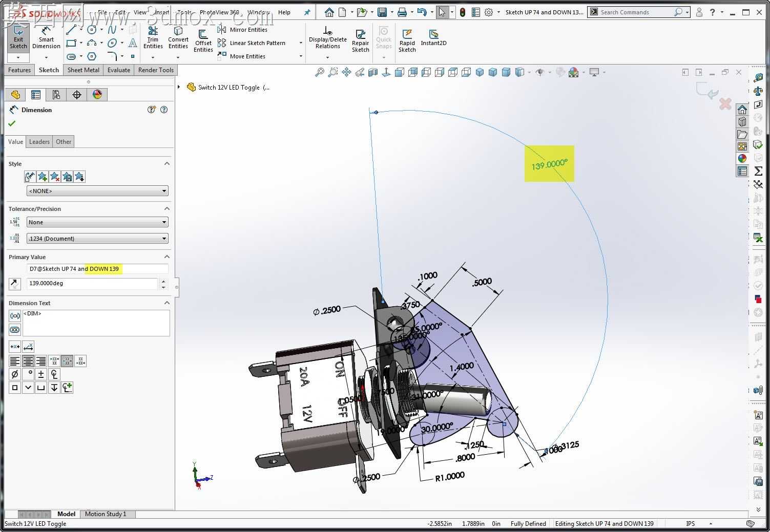Switch to the Features tab
The width and height of the screenshot is (770, 532).
click(x=19, y=70)
